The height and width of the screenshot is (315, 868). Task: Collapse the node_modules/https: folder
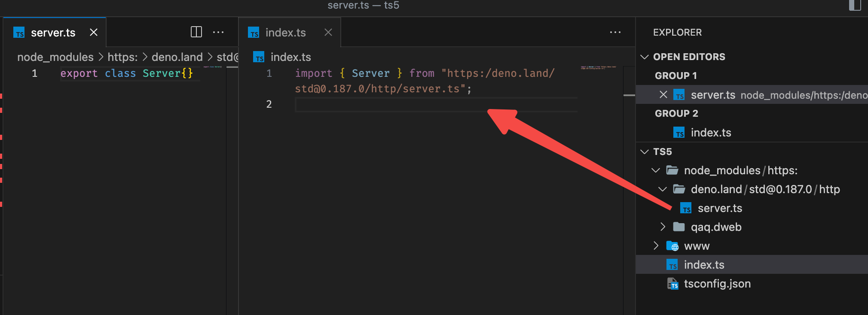pyautogui.click(x=656, y=170)
